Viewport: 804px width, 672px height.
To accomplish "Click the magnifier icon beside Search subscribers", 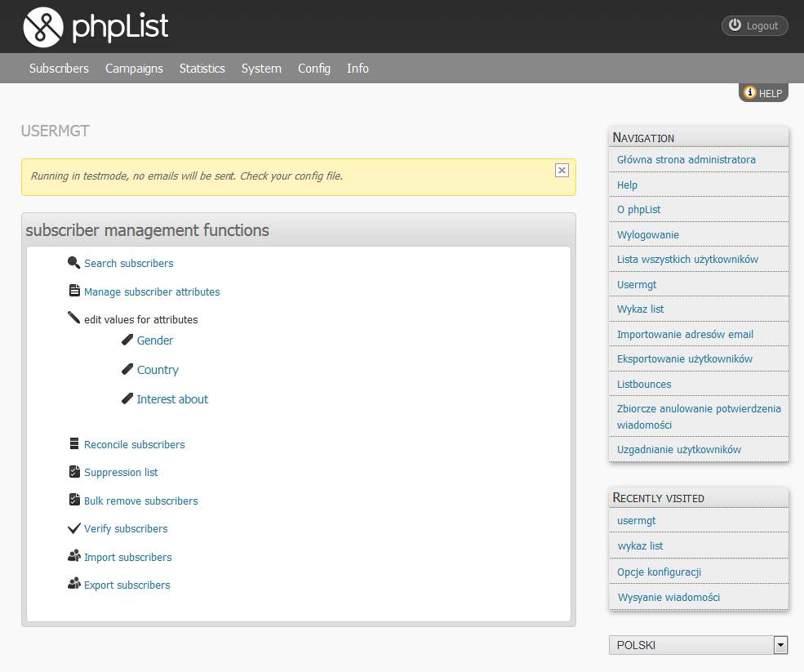I will click(73, 263).
